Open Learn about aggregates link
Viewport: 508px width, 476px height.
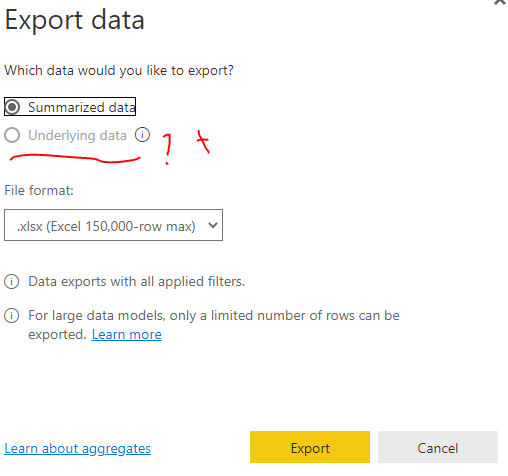pyautogui.click(x=77, y=448)
